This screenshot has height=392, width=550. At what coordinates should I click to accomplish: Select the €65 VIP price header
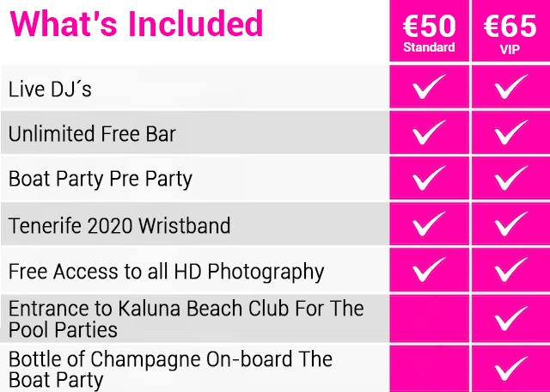[x=510, y=31]
